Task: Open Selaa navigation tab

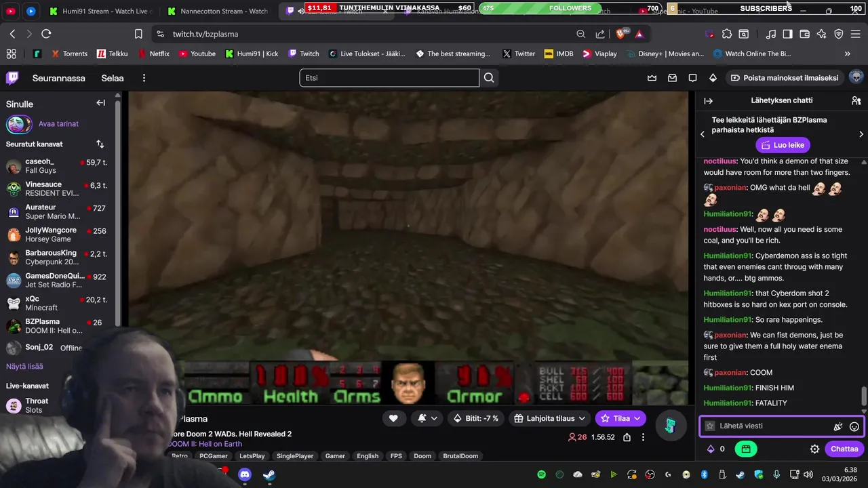Action: click(x=113, y=78)
